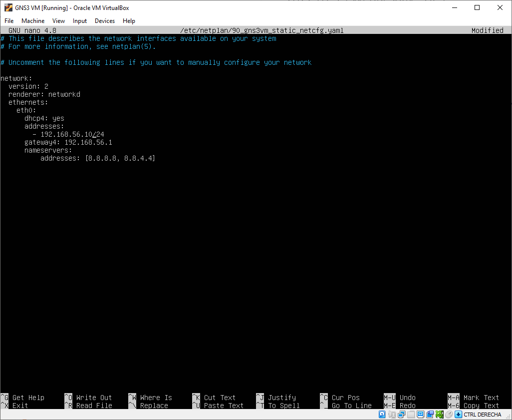The width and height of the screenshot is (512, 420).
Task: Open the File menu
Action: 9,21
